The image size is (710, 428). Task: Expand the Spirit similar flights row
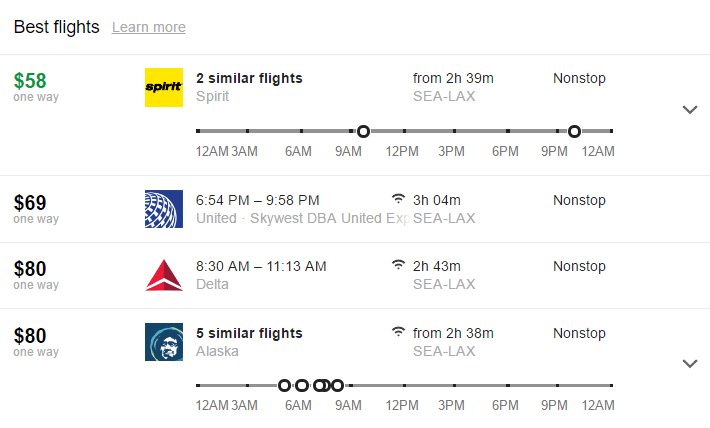(689, 110)
